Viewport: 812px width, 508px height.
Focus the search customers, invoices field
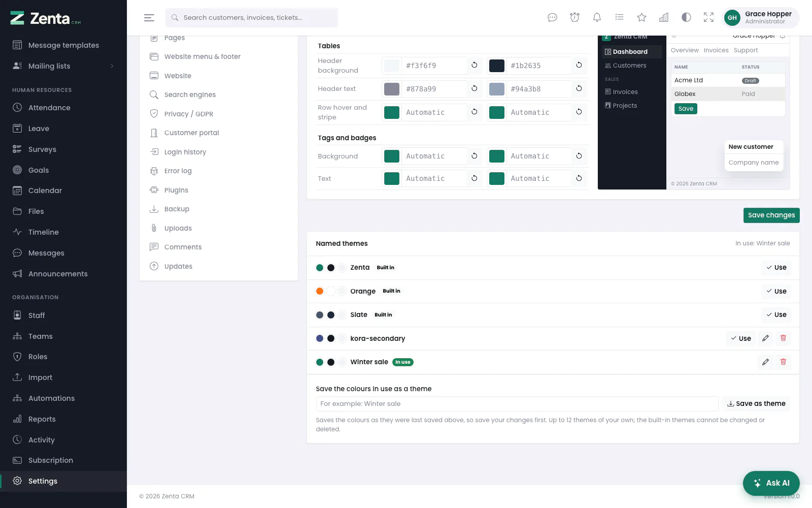coord(252,18)
